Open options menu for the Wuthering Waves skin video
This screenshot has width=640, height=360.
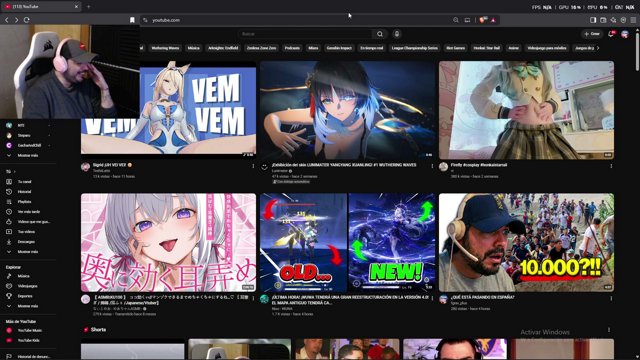click(x=432, y=166)
